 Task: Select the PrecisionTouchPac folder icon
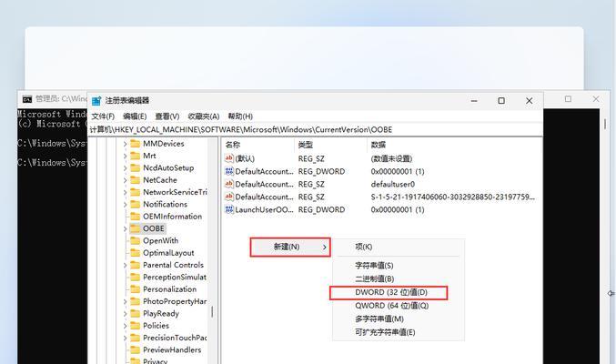(x=136, y=338)
